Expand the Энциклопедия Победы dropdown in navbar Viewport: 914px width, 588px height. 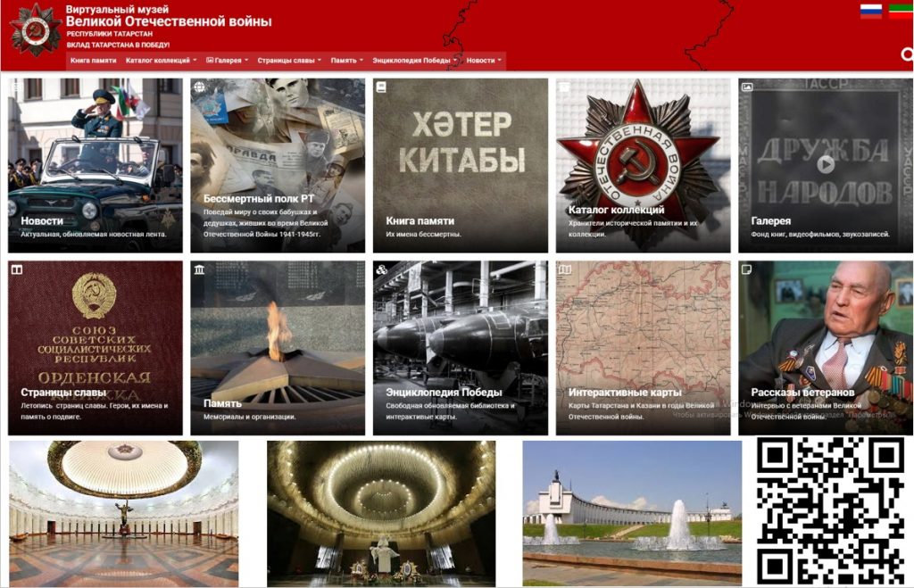414,61
